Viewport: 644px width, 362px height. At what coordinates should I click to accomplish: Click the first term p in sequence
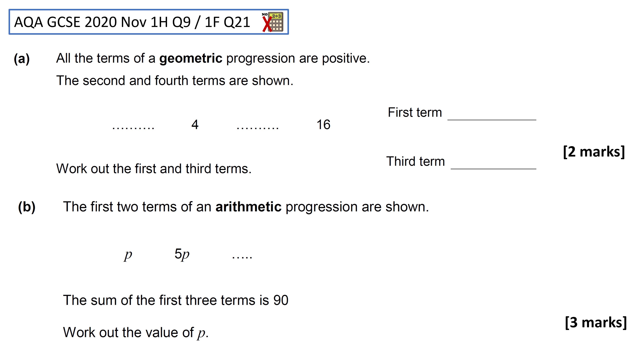tap(128, 256)
